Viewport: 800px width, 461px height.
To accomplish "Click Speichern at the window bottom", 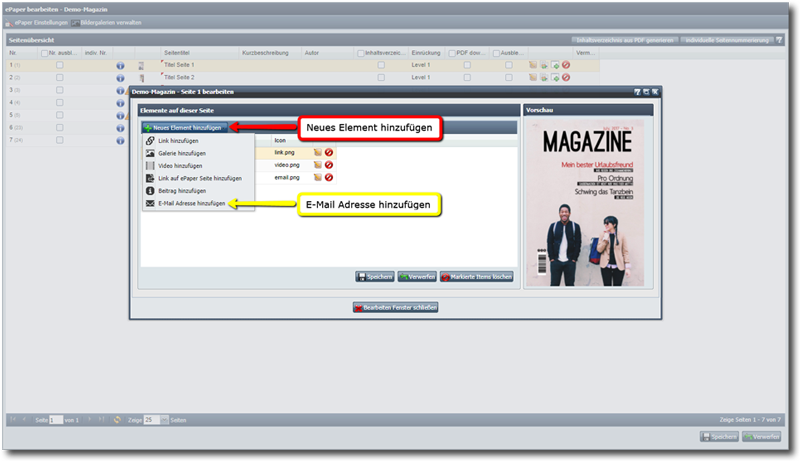I will click(x=719, y=437).
